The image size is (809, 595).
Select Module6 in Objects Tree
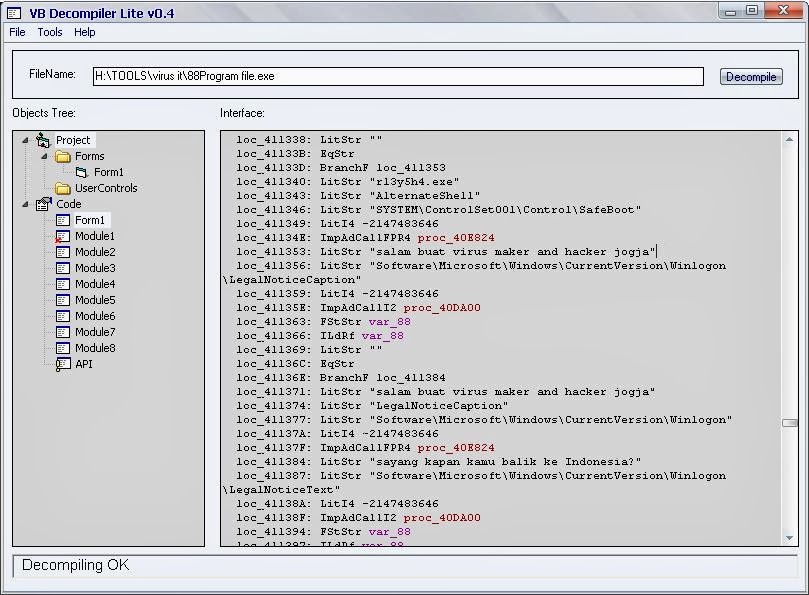tap(95, 316)
